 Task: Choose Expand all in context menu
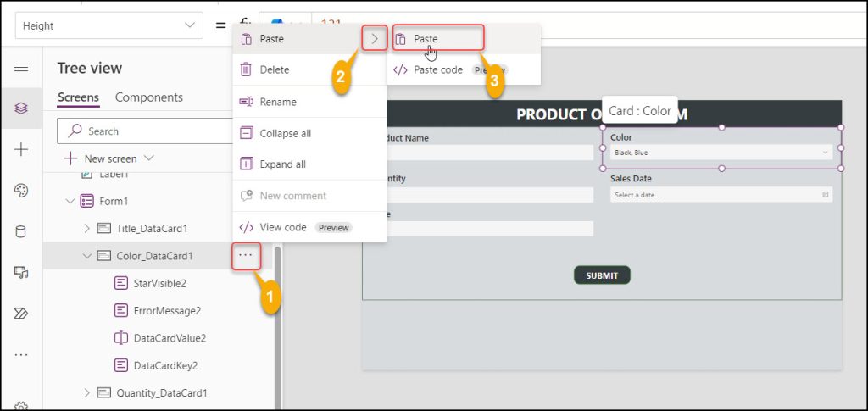[309, 164]
